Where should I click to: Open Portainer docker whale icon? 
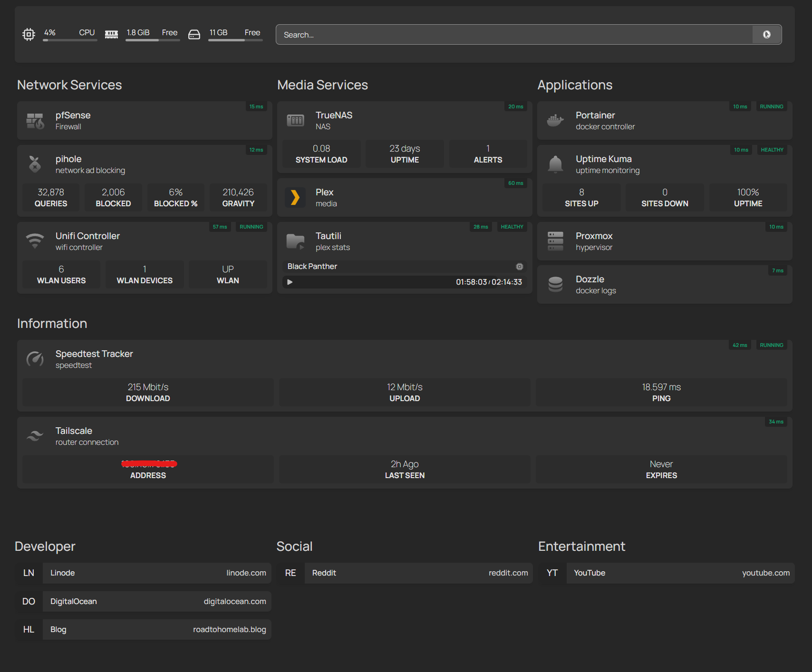555,121
